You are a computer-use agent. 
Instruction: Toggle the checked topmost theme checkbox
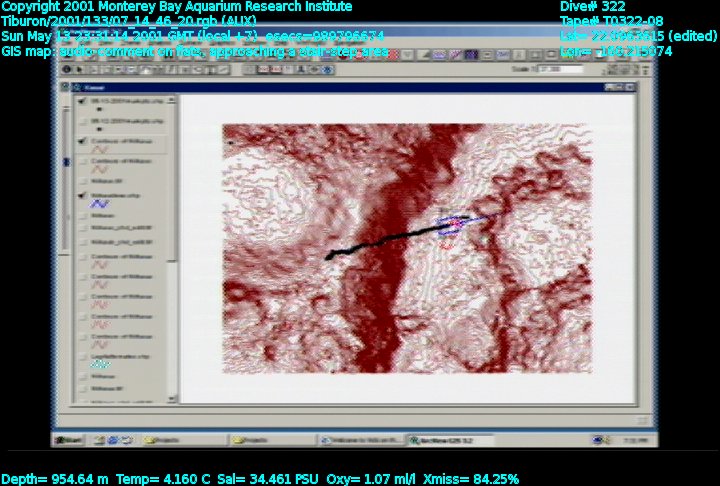click(81, 102)
